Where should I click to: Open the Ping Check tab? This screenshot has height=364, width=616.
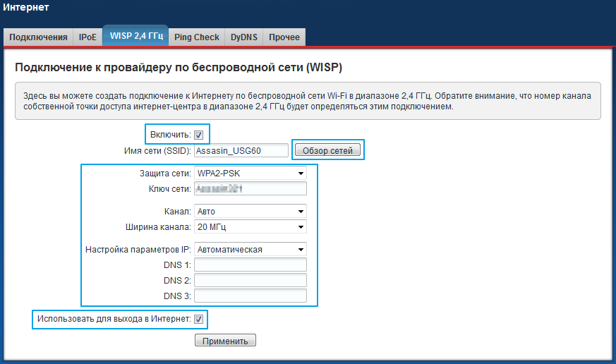[x=197, y=37]
